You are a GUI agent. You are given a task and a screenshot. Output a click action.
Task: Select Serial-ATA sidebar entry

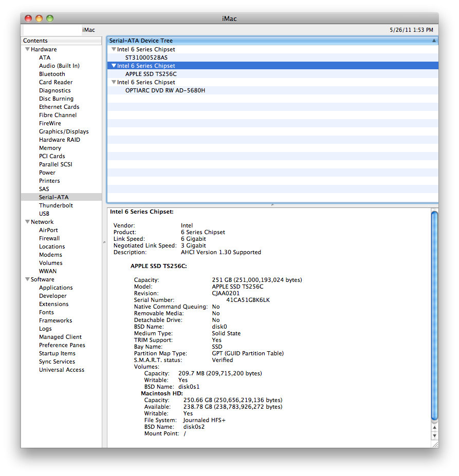[61, 197]
